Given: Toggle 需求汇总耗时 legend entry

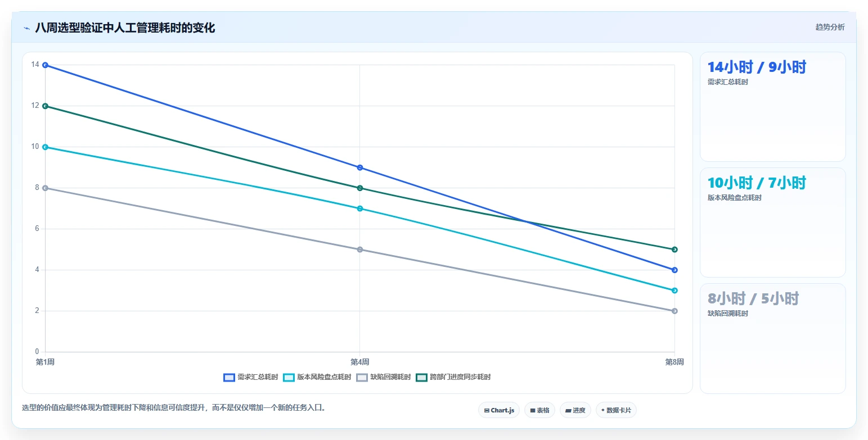Looking at the screenshot, I should [251, 377].
